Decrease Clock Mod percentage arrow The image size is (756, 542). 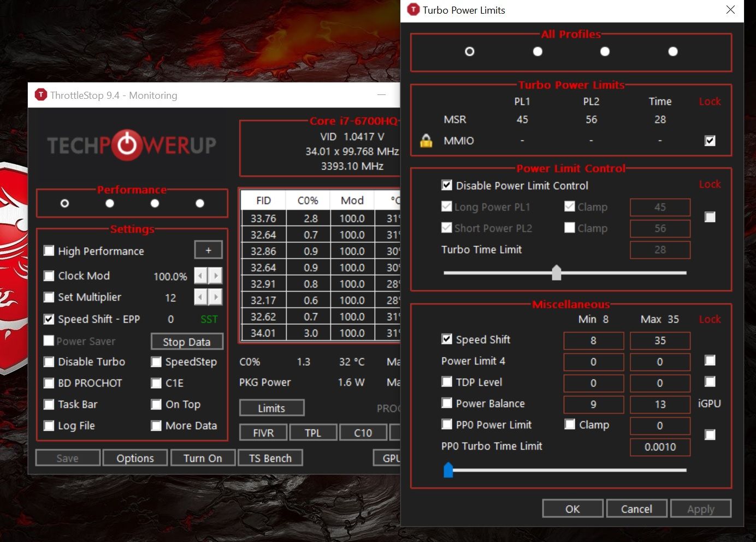(x=201, y=276)
